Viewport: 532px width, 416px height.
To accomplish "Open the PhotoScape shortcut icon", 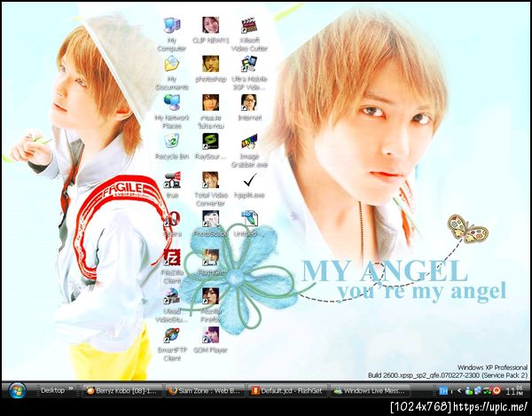I will tap(211, 219).
